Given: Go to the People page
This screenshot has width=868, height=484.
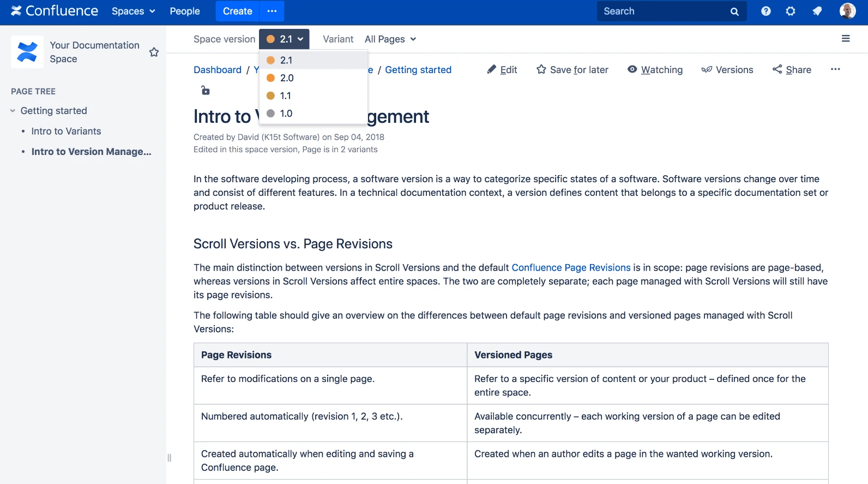Looking at the screenshot, I should tap(185, 11).
